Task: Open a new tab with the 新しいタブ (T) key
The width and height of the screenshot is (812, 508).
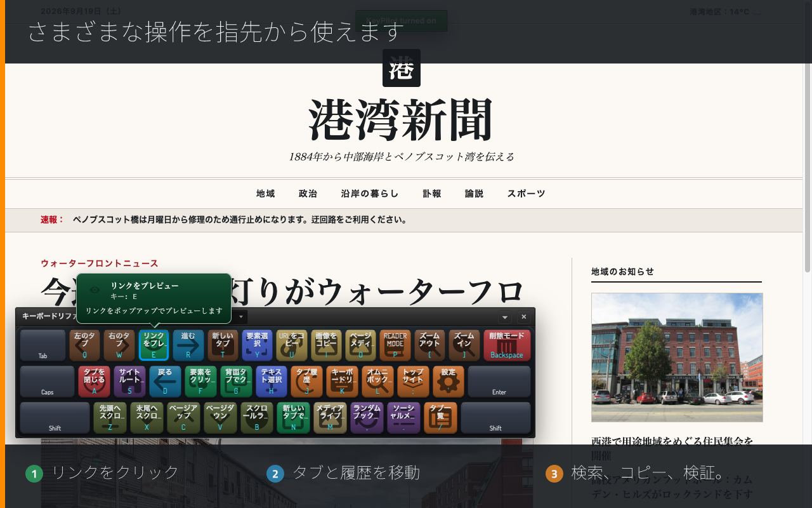Action: tap(223, 345)
